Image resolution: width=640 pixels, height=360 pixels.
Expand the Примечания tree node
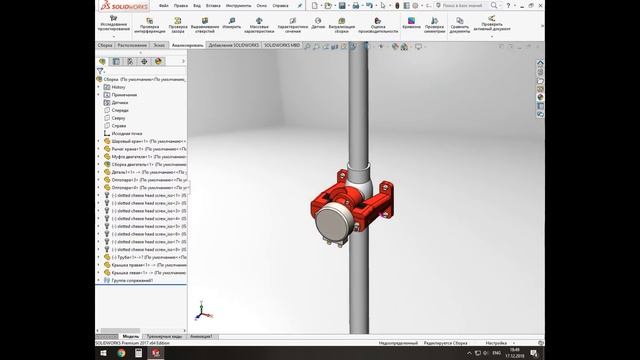(98, 95)
